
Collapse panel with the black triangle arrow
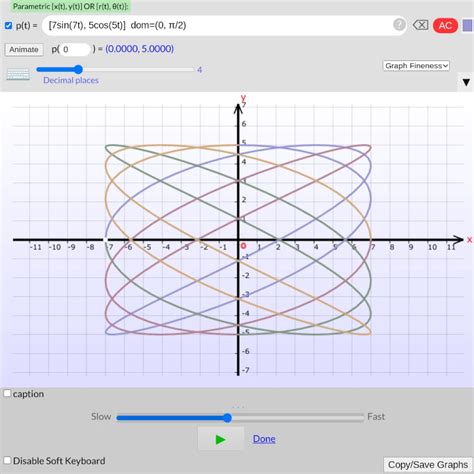pyautogui.click(x=466, y=82)
